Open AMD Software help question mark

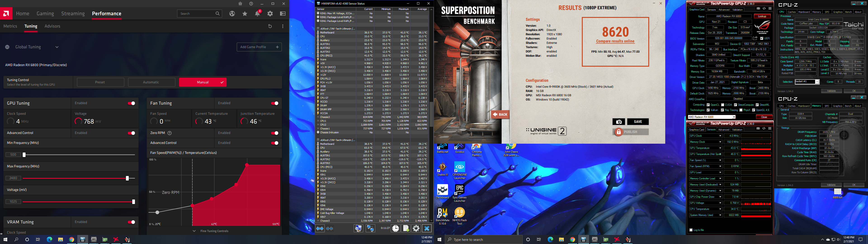pos(251,4)
